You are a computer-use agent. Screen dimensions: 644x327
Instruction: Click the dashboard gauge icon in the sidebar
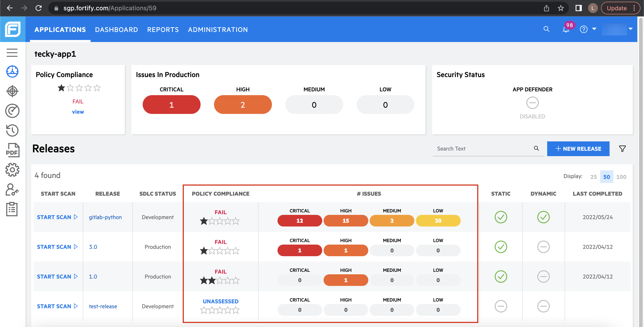[x=12, y=72]
